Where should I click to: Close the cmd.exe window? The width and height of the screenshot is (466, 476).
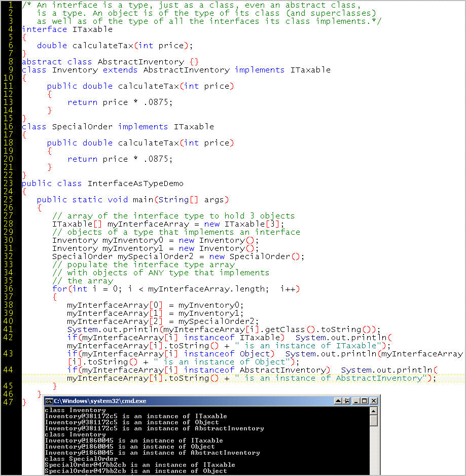(x=374, y=401)
